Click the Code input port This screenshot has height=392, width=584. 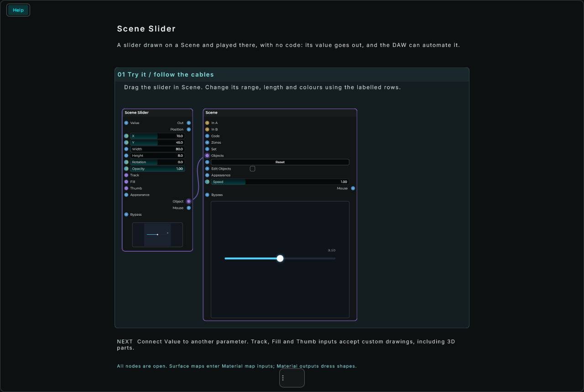207,136
